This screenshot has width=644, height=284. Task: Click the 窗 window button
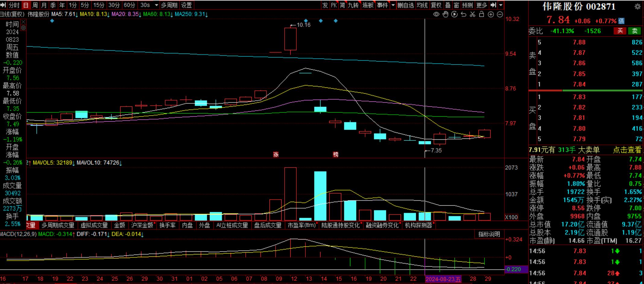tap(456, 5)
